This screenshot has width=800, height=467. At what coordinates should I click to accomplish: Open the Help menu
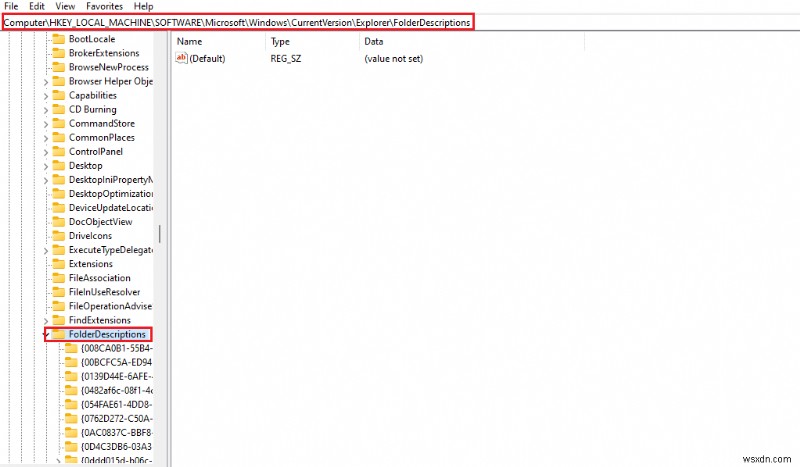[x=143, y=7]
